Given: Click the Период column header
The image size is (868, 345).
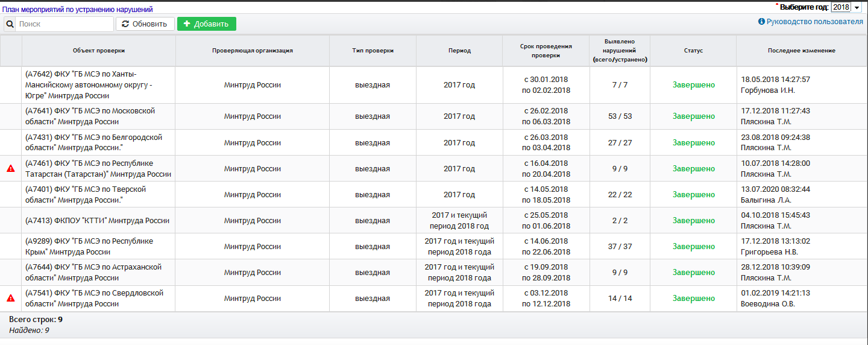Looking at the screenshot, I should 459,51.
